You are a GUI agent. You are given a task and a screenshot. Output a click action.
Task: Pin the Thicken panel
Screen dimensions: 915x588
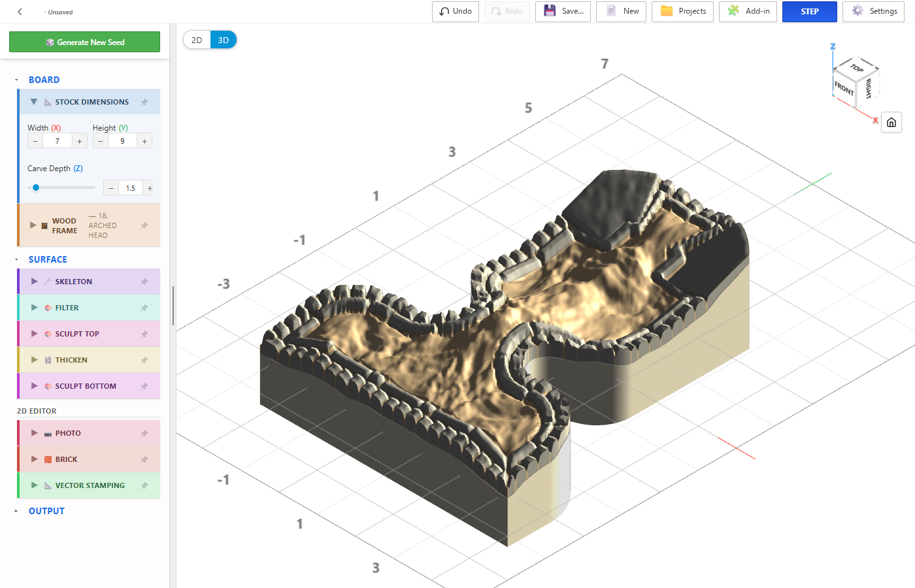coord(144,360)
